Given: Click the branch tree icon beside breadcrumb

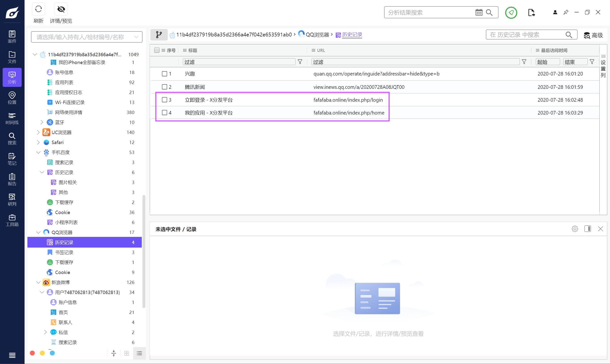Looking at the screenshot, I should [x=159, y=35].
